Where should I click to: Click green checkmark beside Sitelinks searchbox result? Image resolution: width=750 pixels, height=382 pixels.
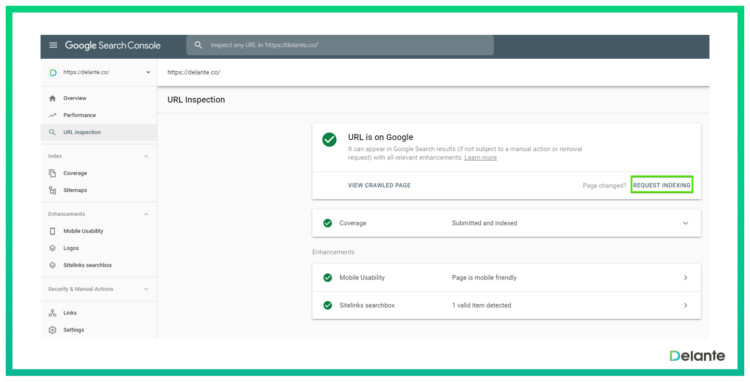pyautogui.click(x=328, y=305)
